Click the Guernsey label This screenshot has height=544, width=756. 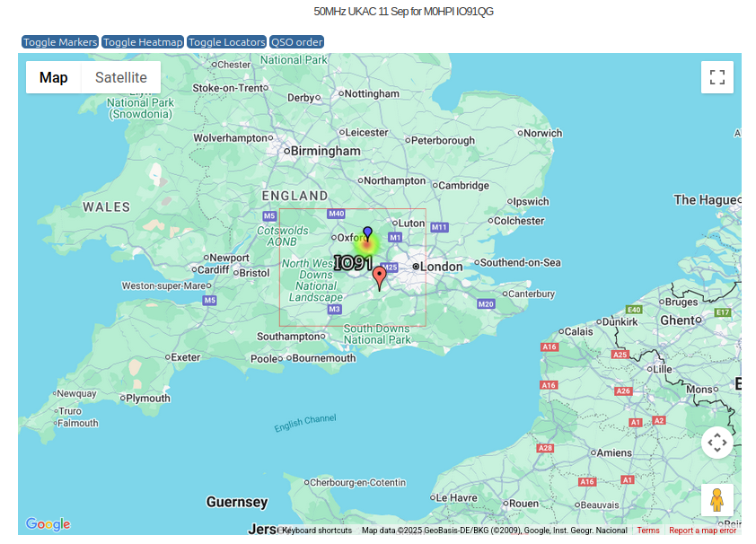point(237,502)
